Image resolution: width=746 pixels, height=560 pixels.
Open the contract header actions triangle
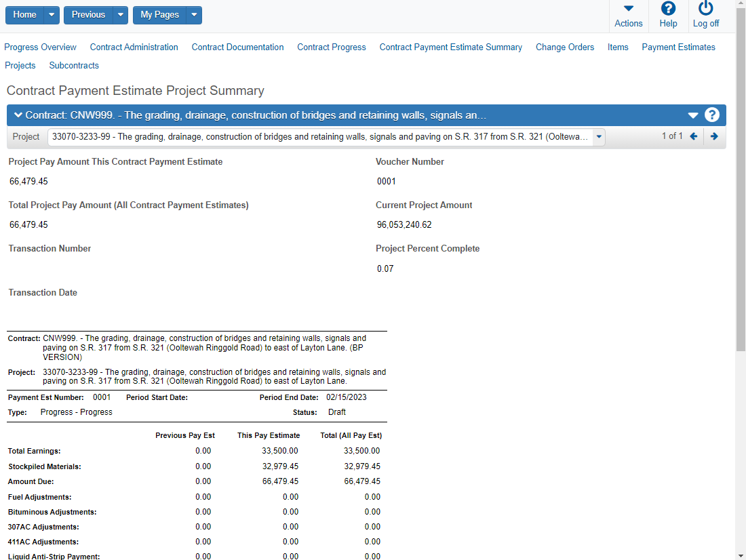click(x=693, y=116)
